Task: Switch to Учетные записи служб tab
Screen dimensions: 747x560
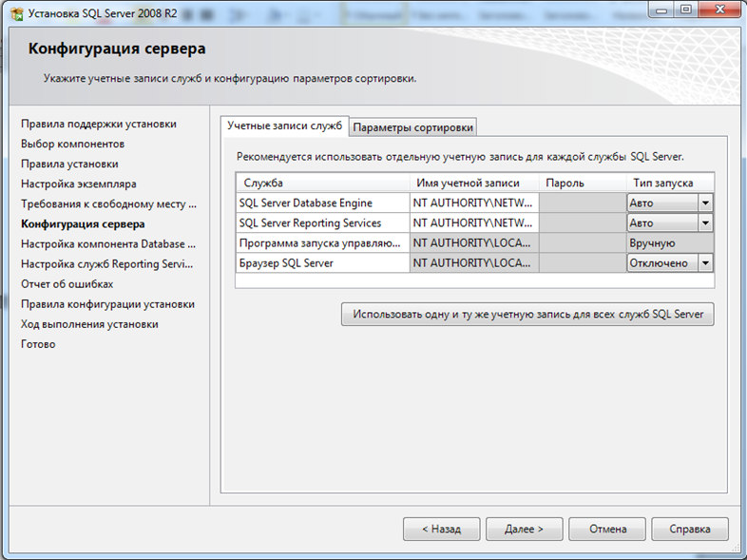Action: [x=285, y=126]
